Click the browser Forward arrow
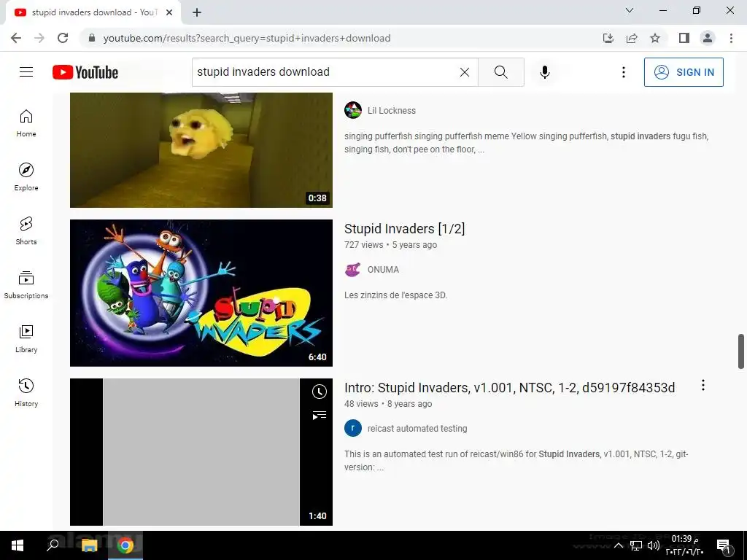Viewport: 747px width, 560px height. point(39,38)
